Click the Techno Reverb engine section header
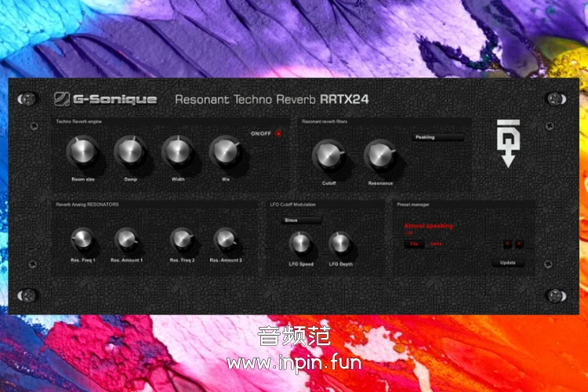Screen dimensions: 588x392 coord(78,122)
